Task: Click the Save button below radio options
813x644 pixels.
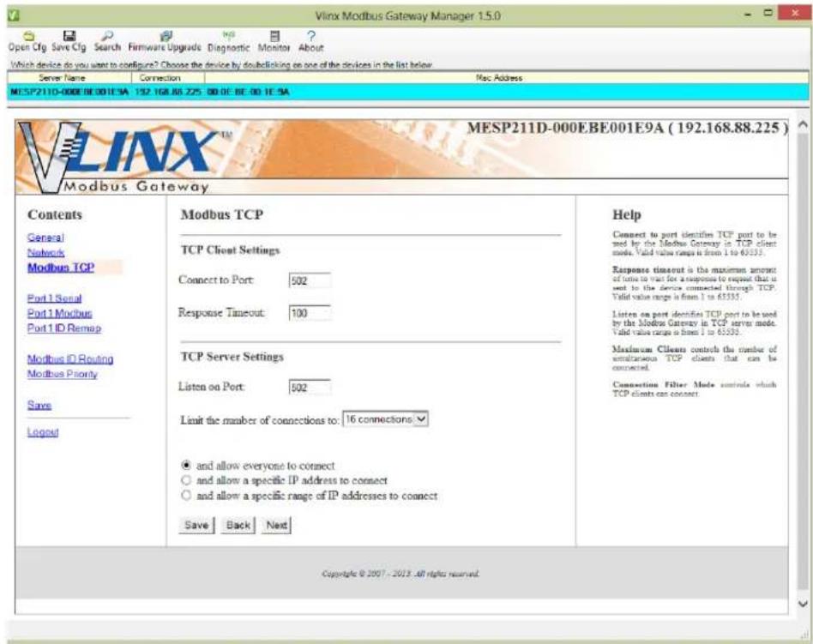Action: pos(196,526)
